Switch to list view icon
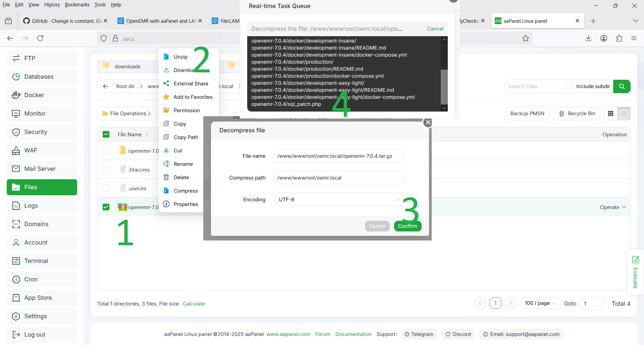The height and width of the screenshot is (345, 644). (x=624, y=114)
